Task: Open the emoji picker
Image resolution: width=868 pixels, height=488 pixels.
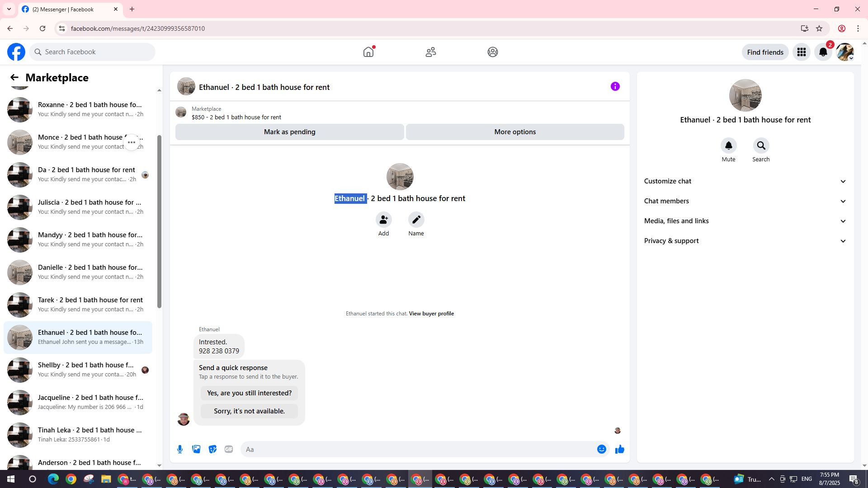Action: 601,449
